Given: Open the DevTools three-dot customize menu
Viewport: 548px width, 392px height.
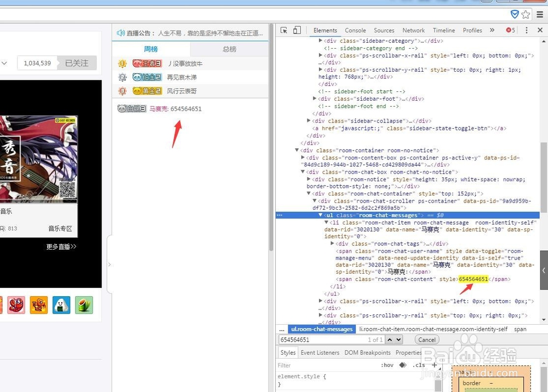Looking at the screenshot, I should [x=526, y=30].
